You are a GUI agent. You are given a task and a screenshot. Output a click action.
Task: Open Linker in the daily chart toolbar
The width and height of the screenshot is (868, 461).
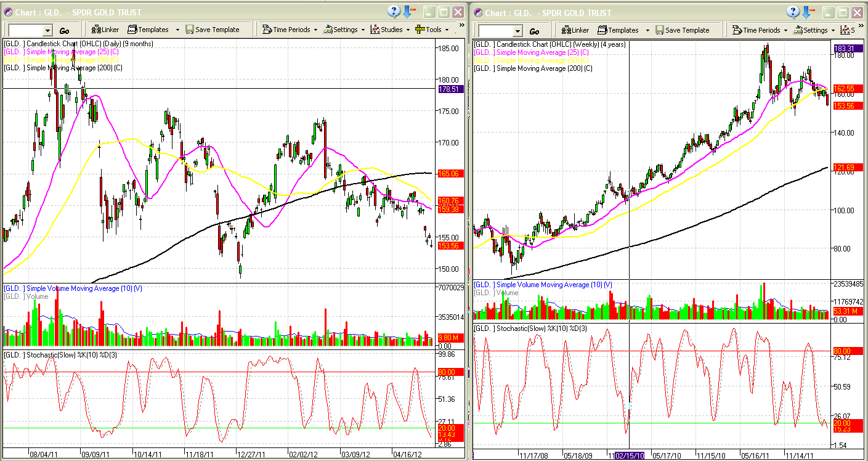click(105, 30)
